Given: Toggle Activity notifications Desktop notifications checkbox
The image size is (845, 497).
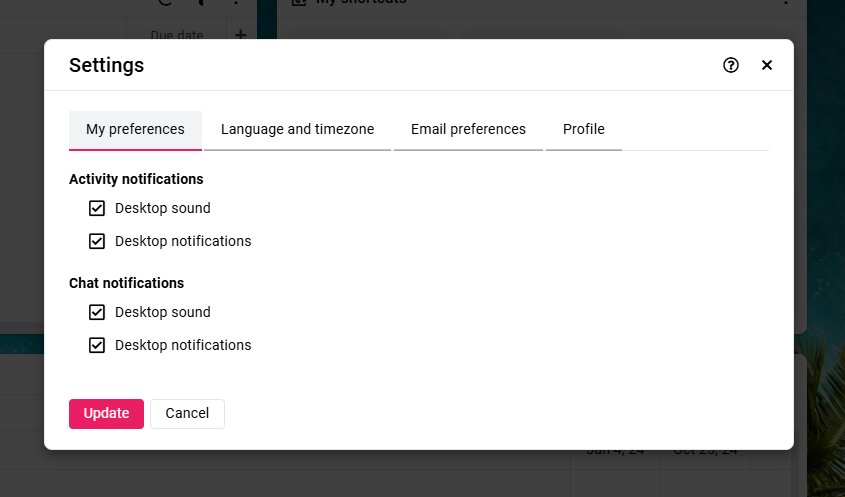Looking at the screenshot, I should [97, 241].
